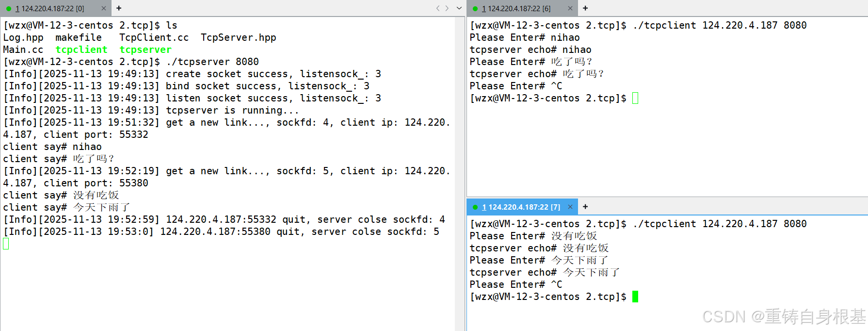This screenshot has width=868, height=331.
Task: Click the previous tab arrow in left pane
Action: click(438, 8)
